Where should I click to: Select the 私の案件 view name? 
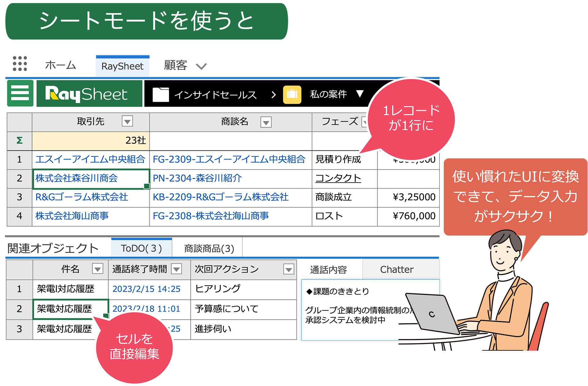(x=328, y=94)
